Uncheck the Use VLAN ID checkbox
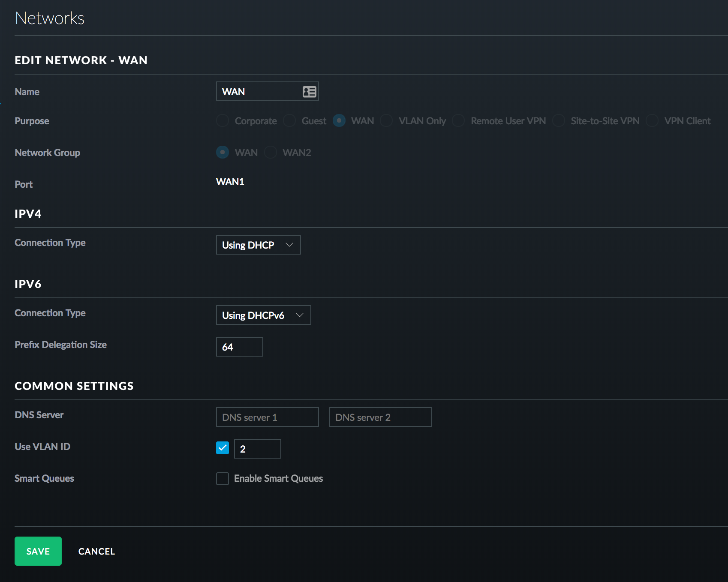728x582 pixels. point(223,448)
